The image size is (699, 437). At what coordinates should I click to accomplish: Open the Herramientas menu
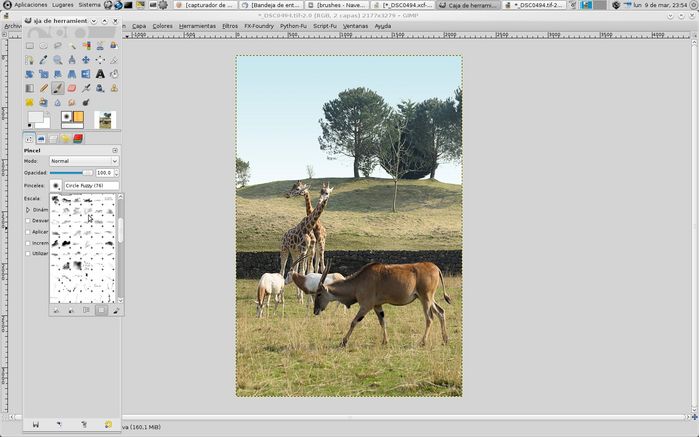click(197, 26)
